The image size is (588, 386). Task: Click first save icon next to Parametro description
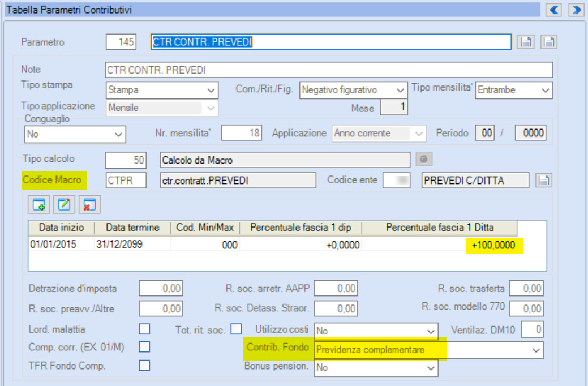(x=525, y=42)
